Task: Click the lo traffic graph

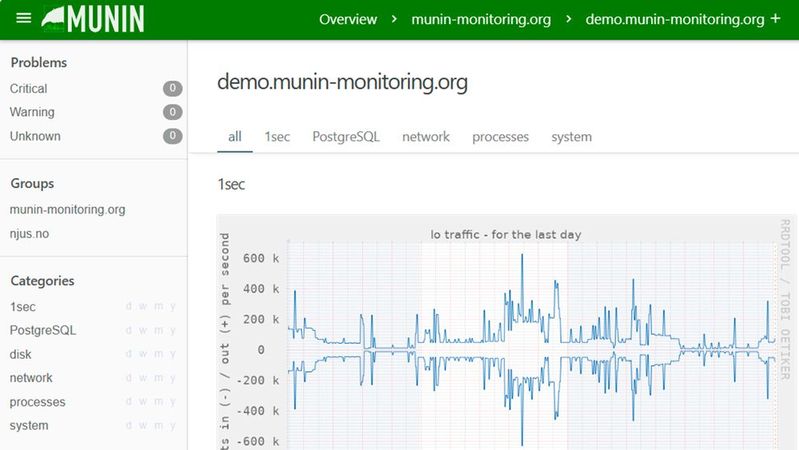Action: 520,340
